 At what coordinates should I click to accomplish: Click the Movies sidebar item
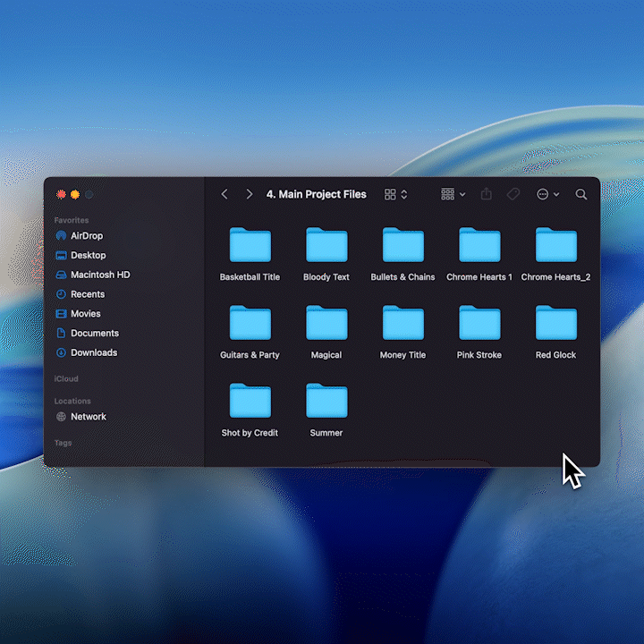point(78,314)
